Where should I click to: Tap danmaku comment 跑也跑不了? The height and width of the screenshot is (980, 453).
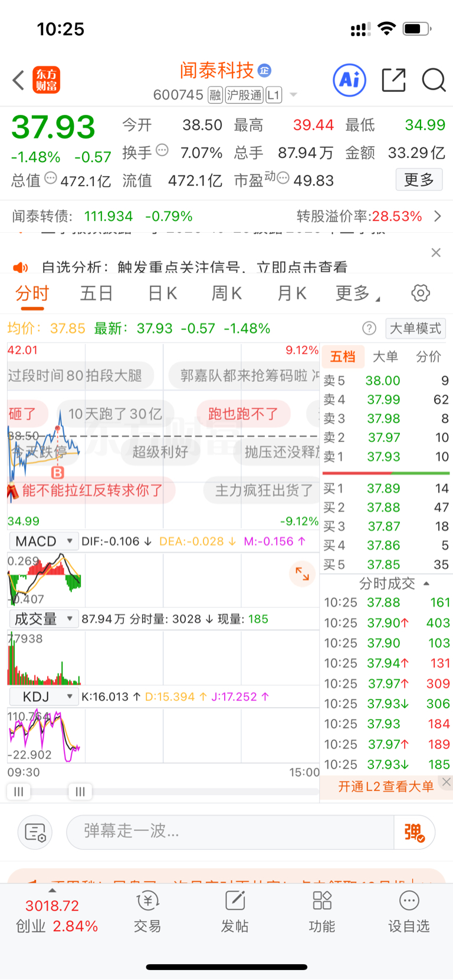tap(243, 414)
